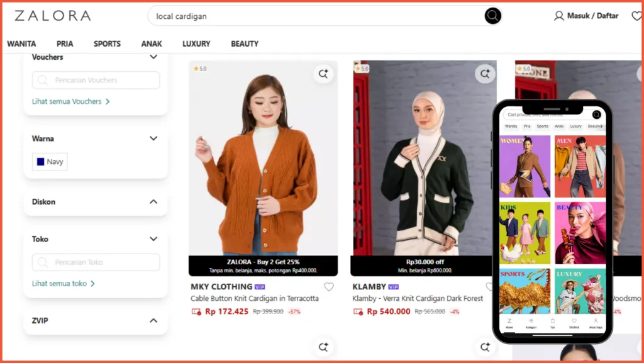644x363 pixels.
Task: Click the black search magnifier button
Action: coord(492,16)
